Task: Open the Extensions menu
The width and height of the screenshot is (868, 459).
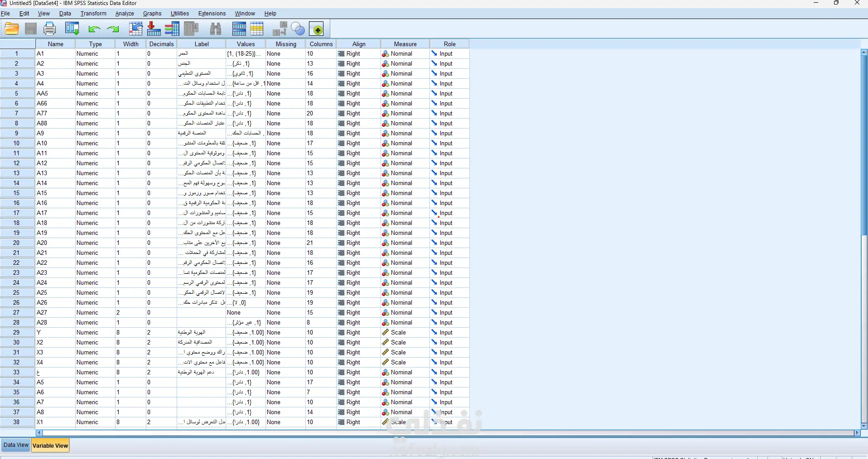Action: [212, 14]
